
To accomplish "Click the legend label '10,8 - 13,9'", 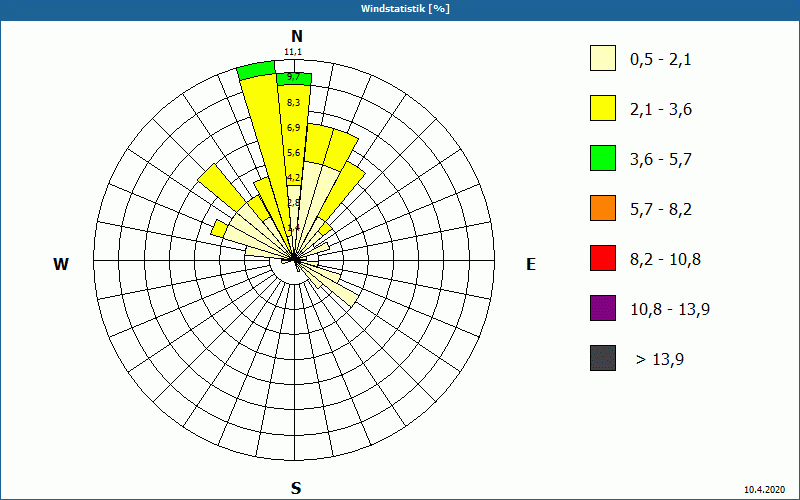I will pos(670,310).
